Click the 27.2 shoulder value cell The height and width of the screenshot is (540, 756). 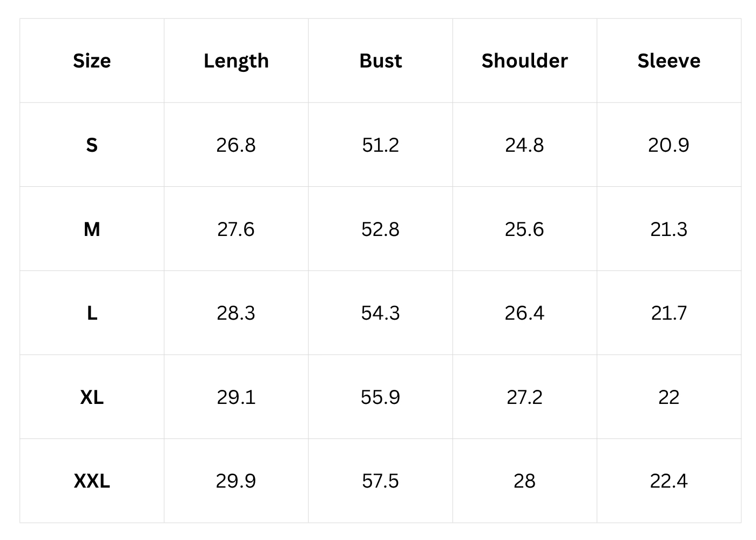click(x=524, y=397)
